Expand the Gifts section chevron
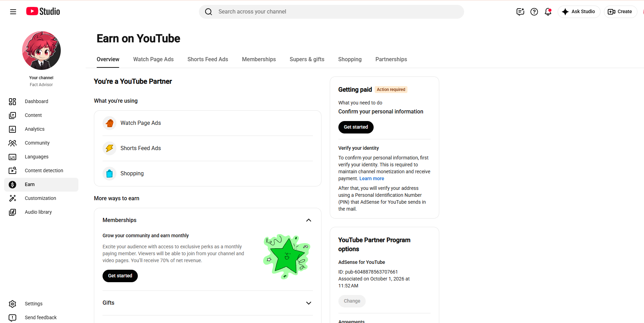The height and width of the screenshot is (323, 644). pos(309,303)
